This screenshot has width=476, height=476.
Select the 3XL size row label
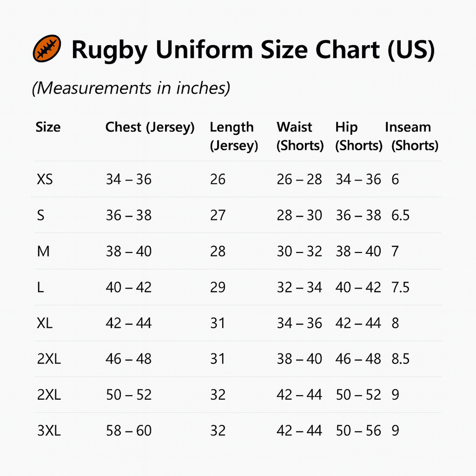49,431
